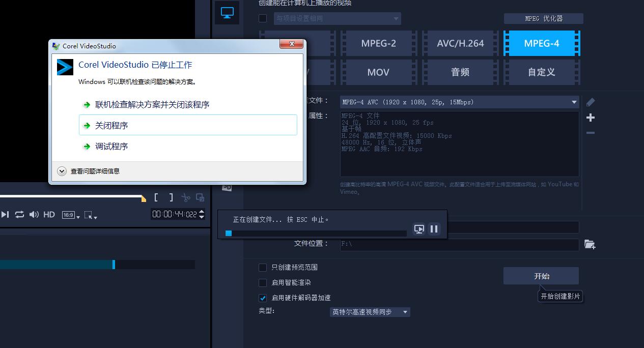Choose 关闭程序 in error dialog
The height and width of the screenshot is (348, 644).
(188, 125)
